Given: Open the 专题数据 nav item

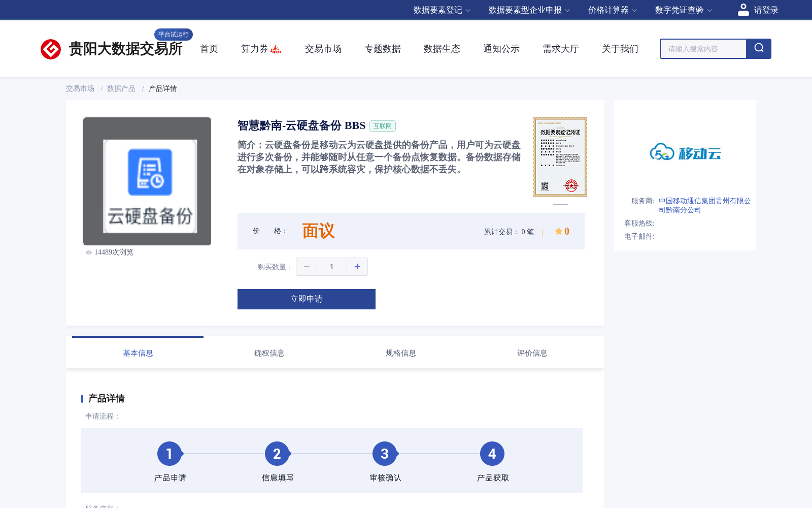Looking at the screenshot, I should [383, 49].
